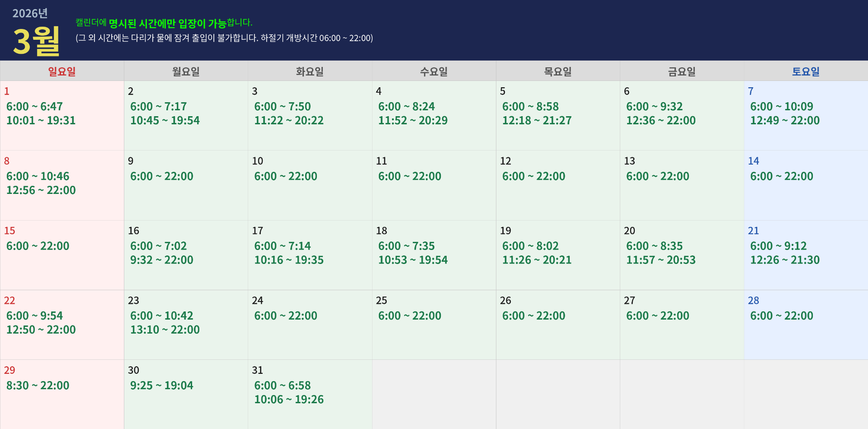The height and width of the screenshot is (429, 868).
Task: Click the 10:06 ~ 19:26 time slot
Action: (x=289, y=400)
